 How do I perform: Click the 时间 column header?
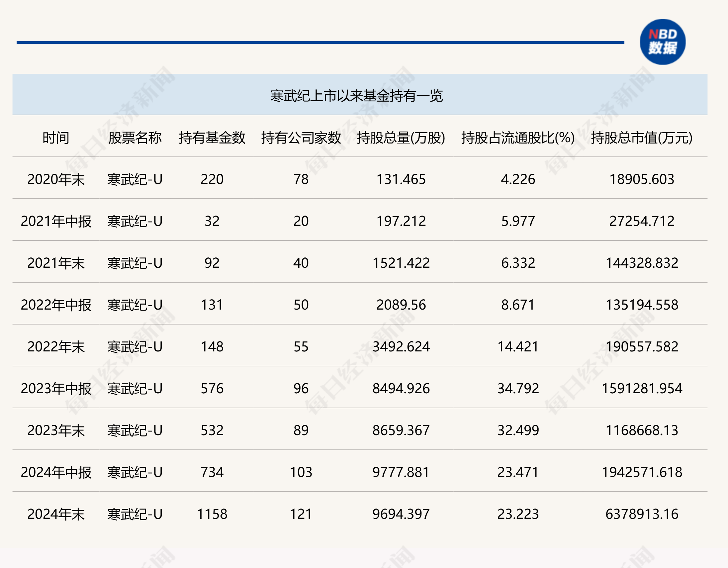pos(56,138)
